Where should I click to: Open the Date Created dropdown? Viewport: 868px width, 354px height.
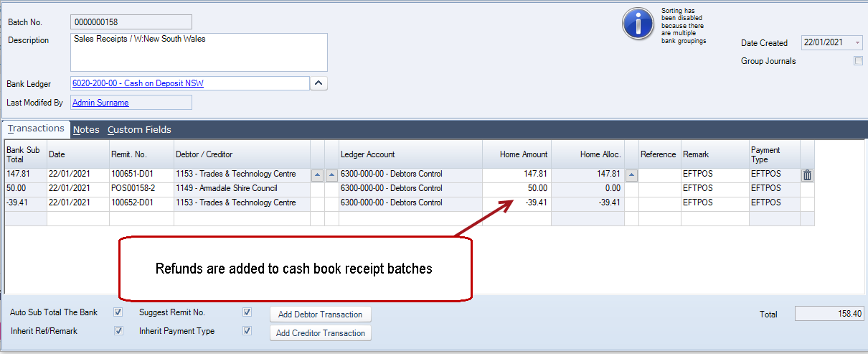pyautogui.click(x=858, y=43)
